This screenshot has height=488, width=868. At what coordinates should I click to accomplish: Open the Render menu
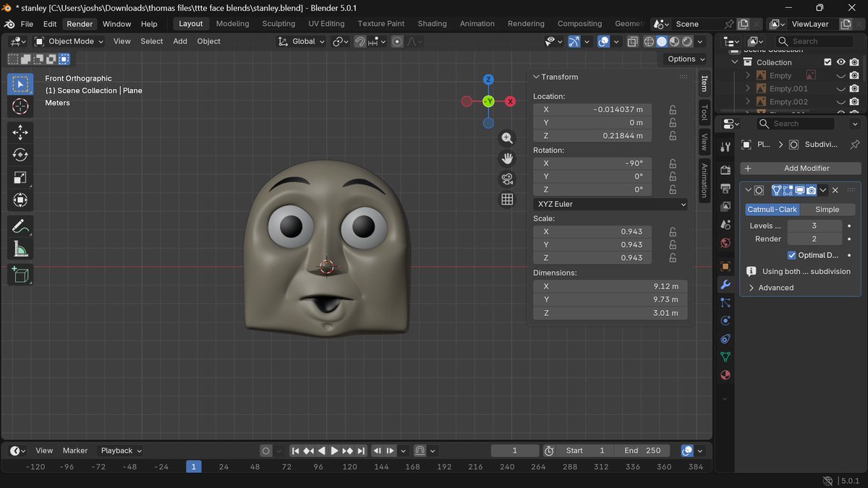(x=80, y=24)
